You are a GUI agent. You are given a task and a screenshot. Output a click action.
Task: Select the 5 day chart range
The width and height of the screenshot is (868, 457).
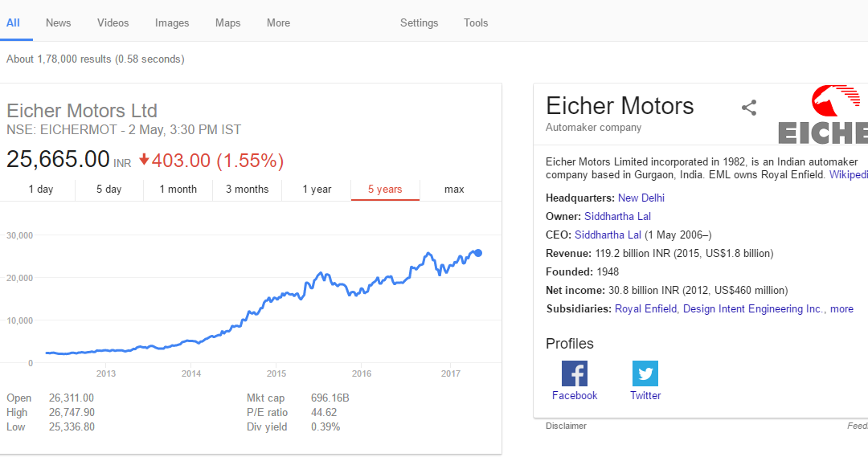tap(109, 190)
